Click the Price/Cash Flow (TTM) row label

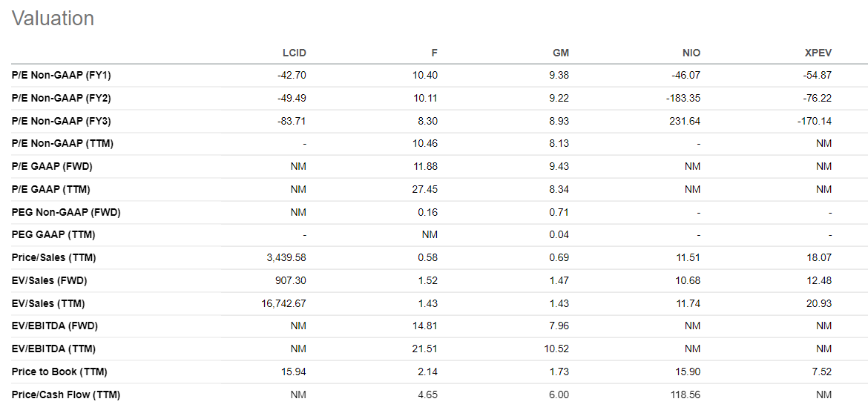tap(66, 394)
